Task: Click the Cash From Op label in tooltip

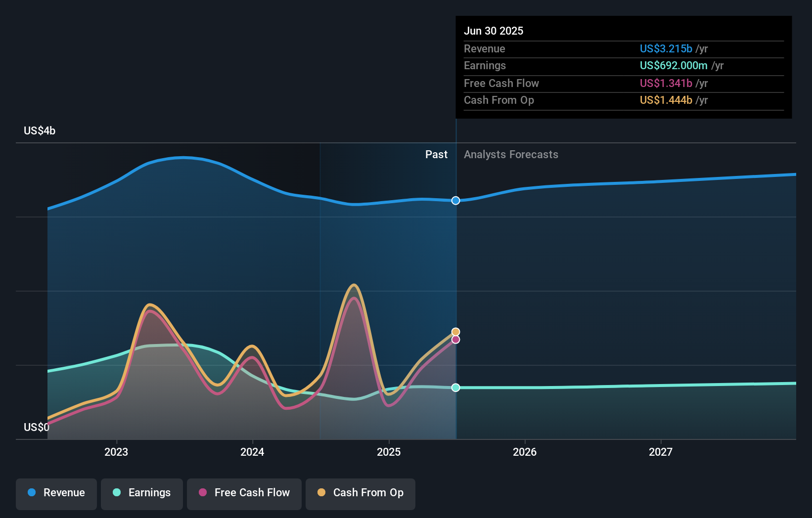Action: pyautogui.click(x=499, y=100)
